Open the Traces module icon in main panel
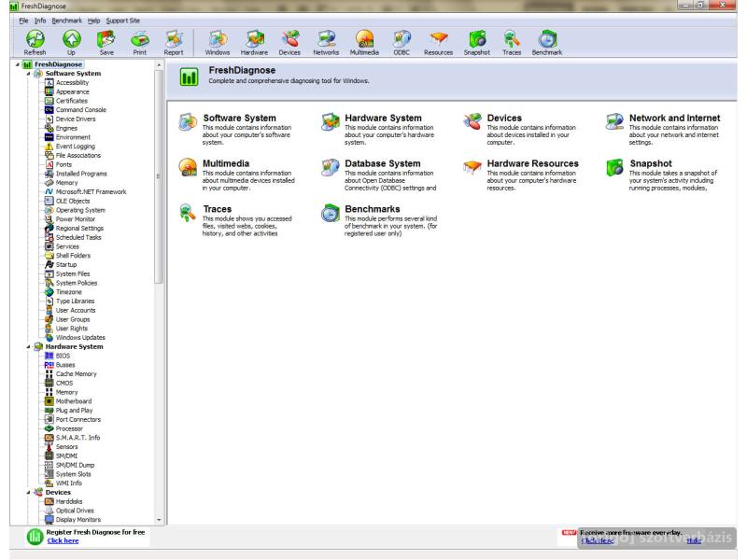Viewport: 747px width, 560px height. pos(188,213)
